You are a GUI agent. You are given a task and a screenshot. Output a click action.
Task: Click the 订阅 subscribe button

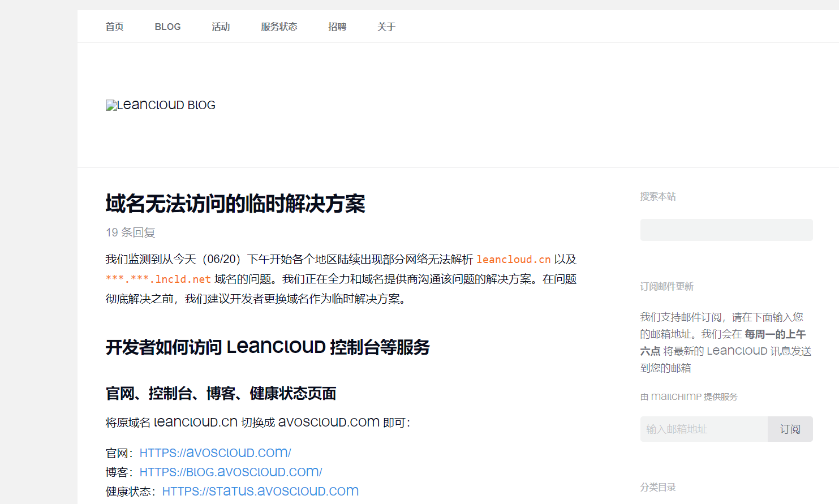click(x=790, y=429)
